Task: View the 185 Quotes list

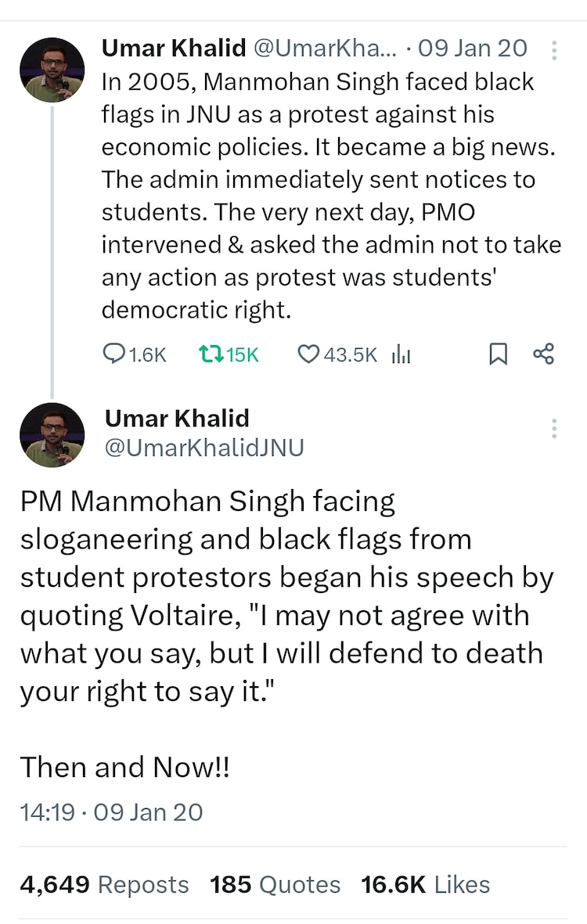Action: (x=275, y=884)
